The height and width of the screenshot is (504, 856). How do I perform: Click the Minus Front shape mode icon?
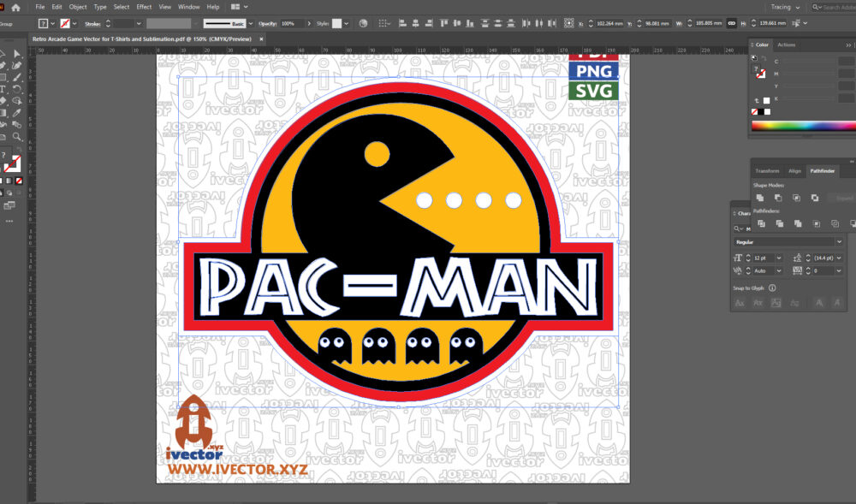tap(778, 198)
